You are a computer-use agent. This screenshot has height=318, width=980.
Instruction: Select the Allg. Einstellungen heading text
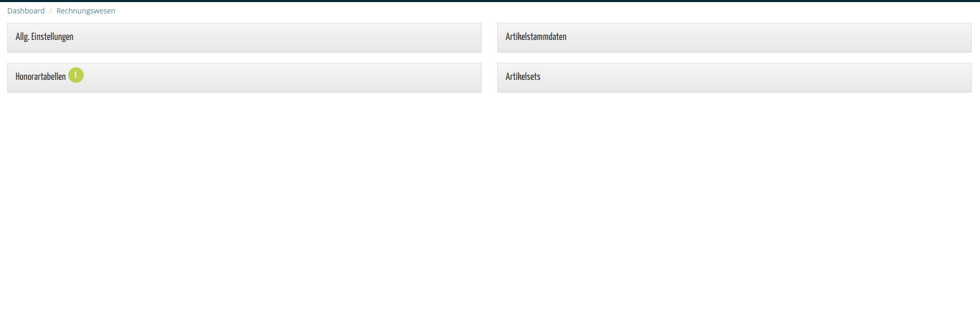click(x=45, y=37)
